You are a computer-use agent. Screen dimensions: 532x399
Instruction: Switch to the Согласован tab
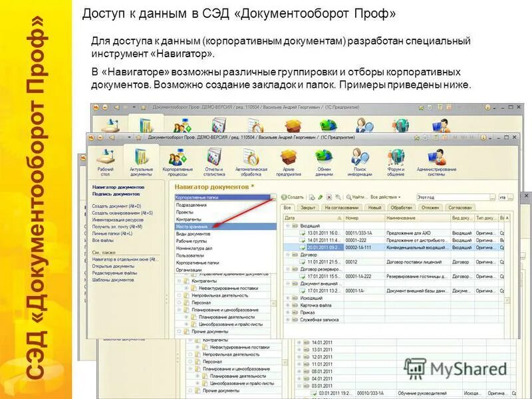coord(460,207)
